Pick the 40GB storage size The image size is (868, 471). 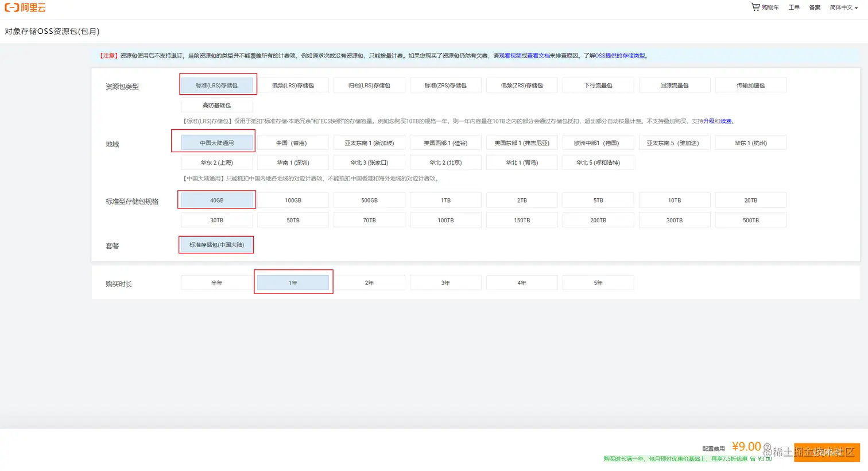[x=217, y=200]
